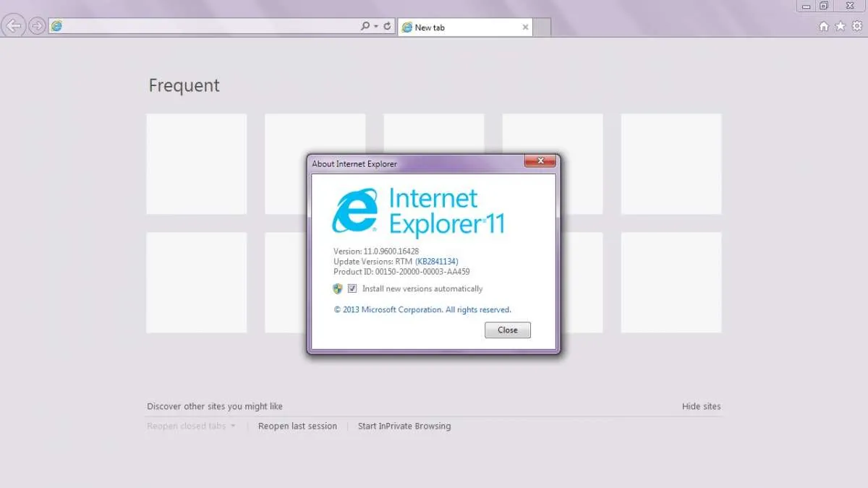Toggle Install new versions automatically checkbox

point(352,288)
